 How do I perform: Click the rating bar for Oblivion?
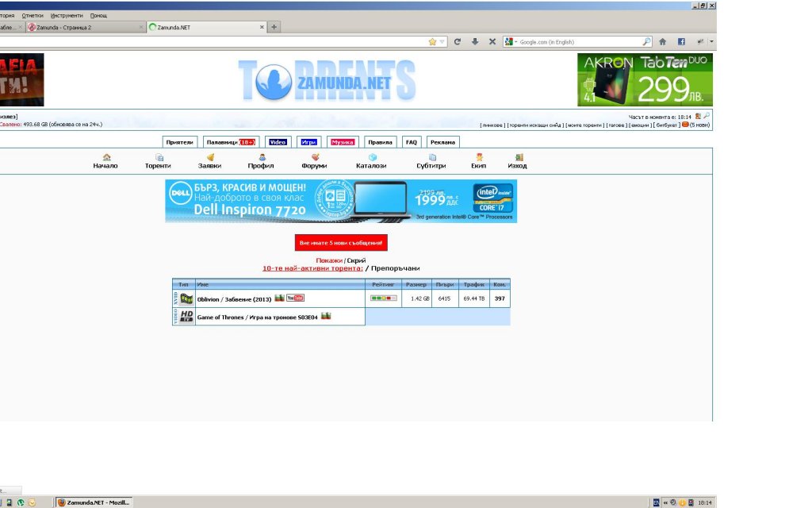click(383, 298)
